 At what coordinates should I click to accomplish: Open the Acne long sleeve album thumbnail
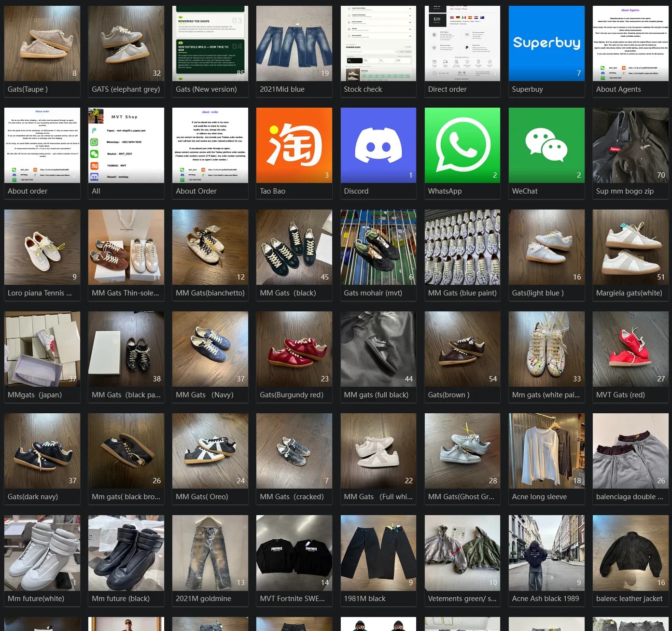(x=546, y=451)
